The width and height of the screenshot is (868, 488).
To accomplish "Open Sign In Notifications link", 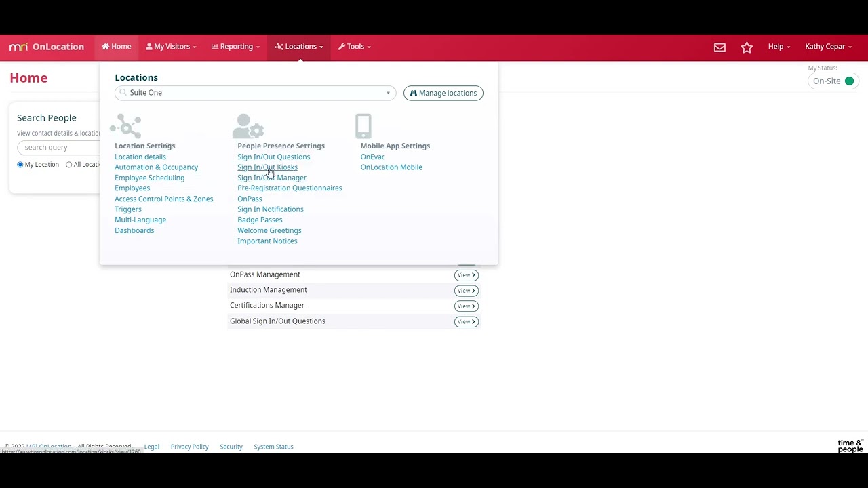I will pyautogui.click(x=271, y=209).
